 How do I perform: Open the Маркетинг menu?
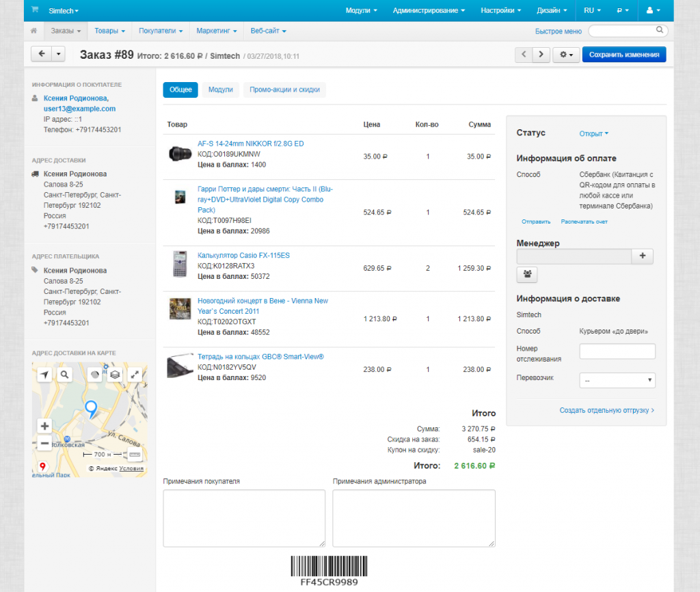(x=217, y=31)
